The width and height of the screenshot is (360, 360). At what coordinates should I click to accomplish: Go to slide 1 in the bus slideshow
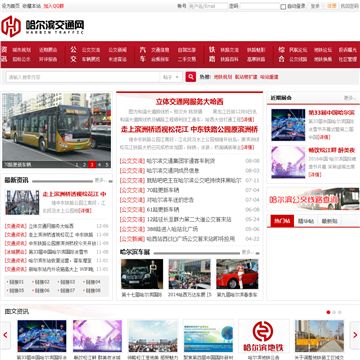[77, 164]
